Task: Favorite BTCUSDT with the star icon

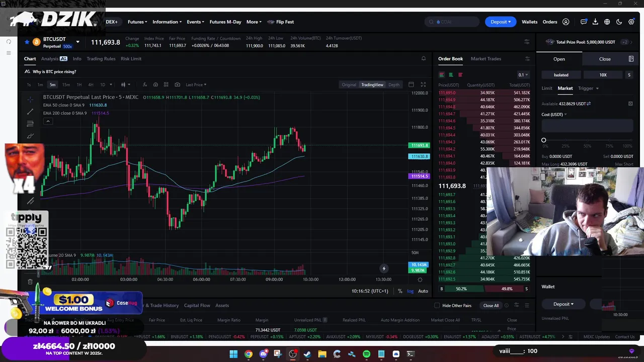Action: [x=26, y=42]
